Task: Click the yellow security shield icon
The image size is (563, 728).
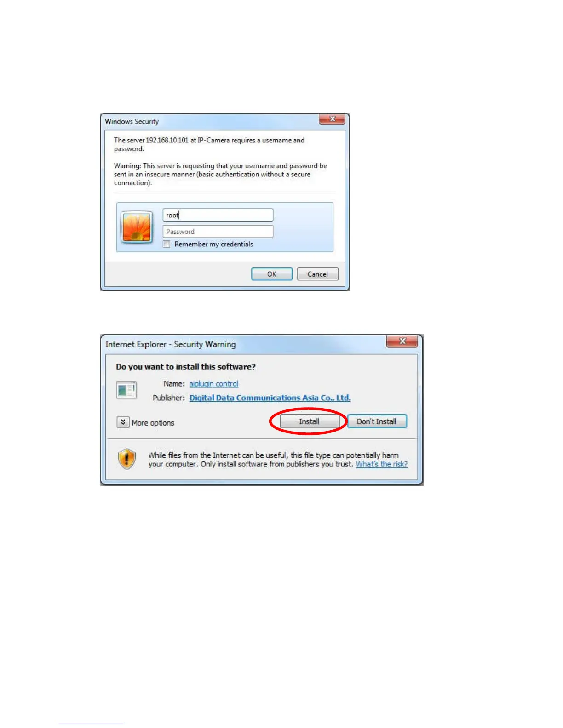Action: pos(127,459)
